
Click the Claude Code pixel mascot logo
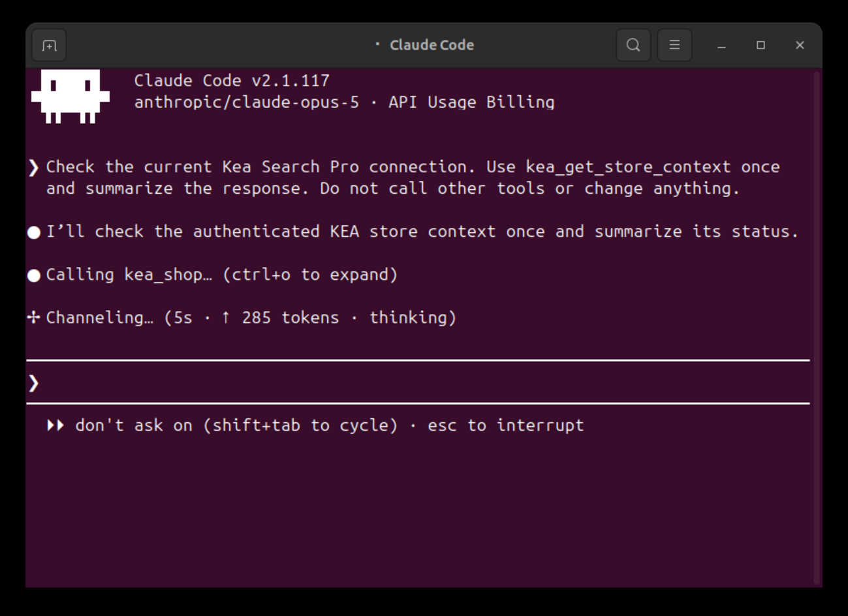pos(71,96)
